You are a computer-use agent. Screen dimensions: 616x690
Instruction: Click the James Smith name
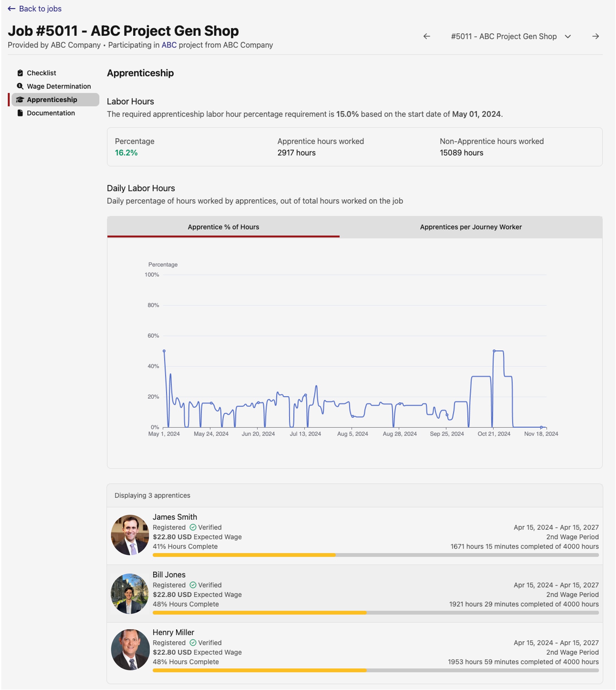pos(175,517)
